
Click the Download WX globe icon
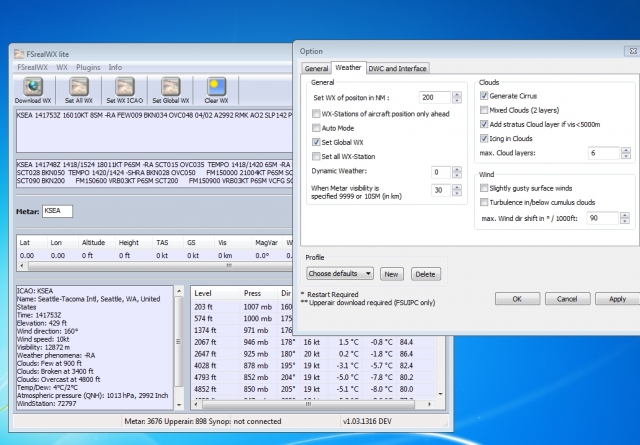33,87
